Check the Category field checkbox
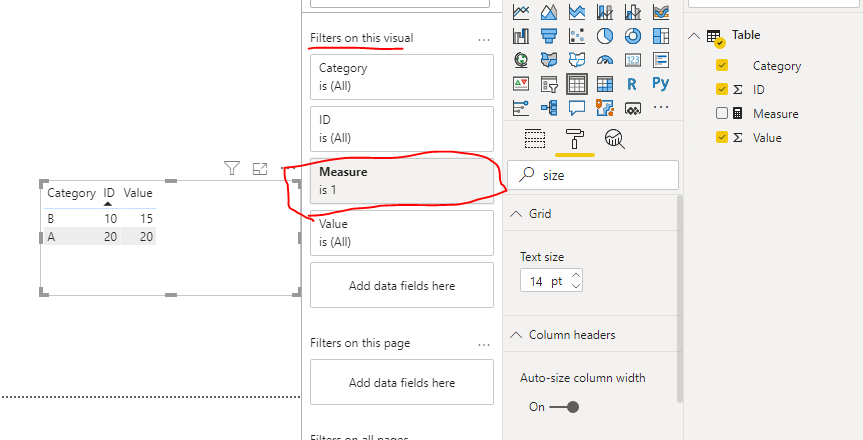The width and height of the screenshot is (863, 440). (x=722, y=66)
